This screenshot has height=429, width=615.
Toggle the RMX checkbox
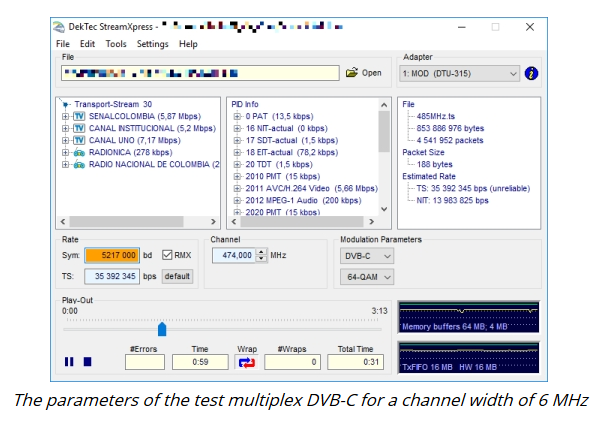(167, 255)
